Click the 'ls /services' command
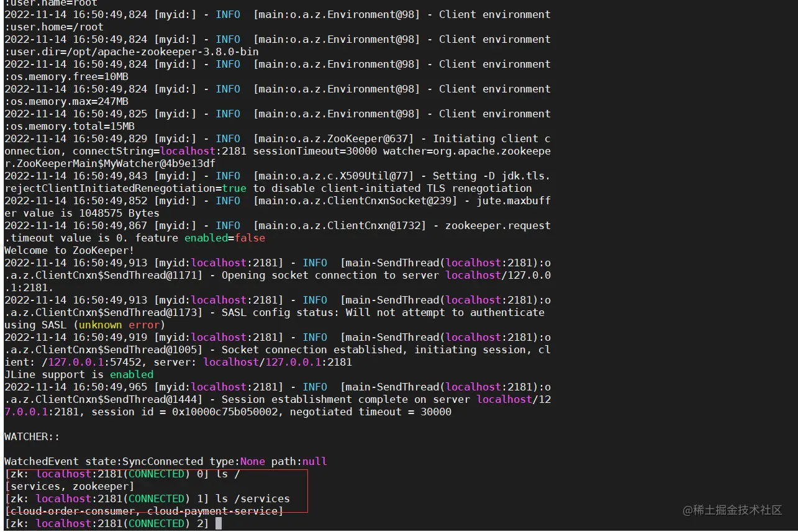The image size is (798, 532). (253, 498)
